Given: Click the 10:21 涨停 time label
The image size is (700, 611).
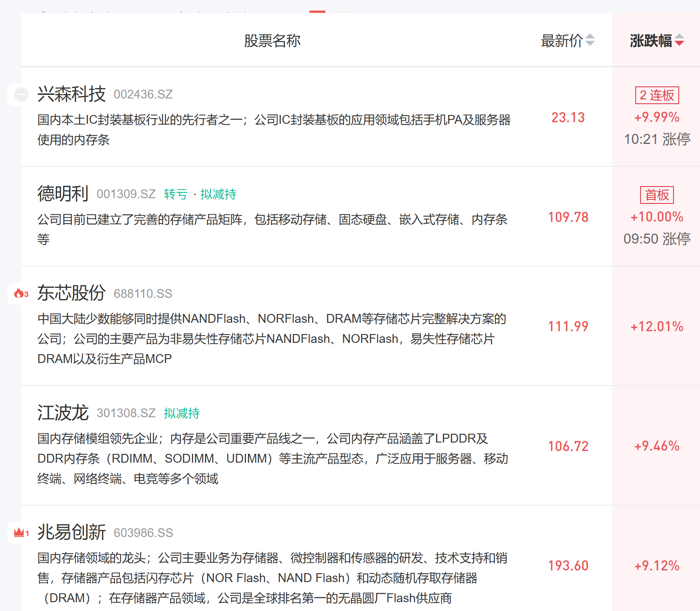Looking at the screenshot, I should click(657, 139).
